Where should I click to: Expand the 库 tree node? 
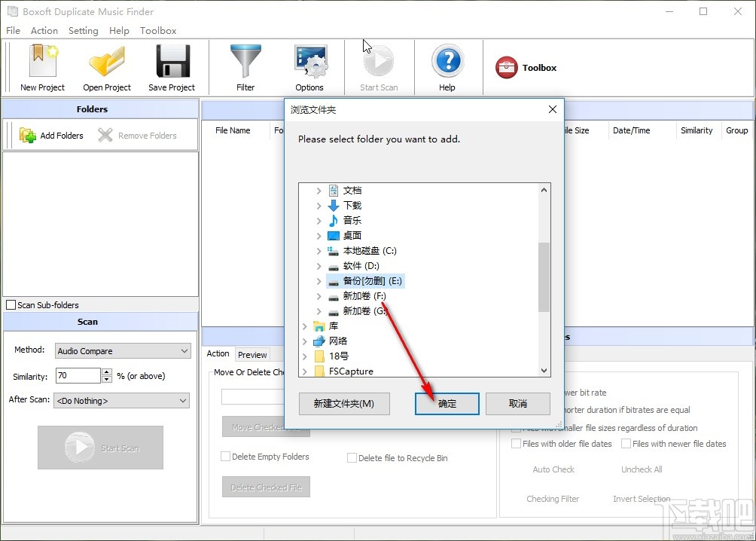coord(305,327)
